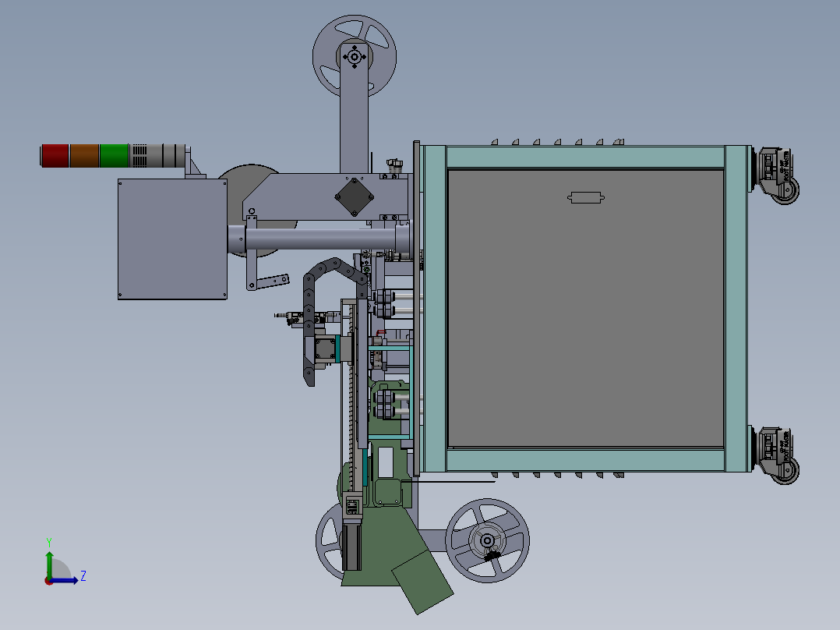
Task: Select the square gray control box
Action: tap(172, 239)
